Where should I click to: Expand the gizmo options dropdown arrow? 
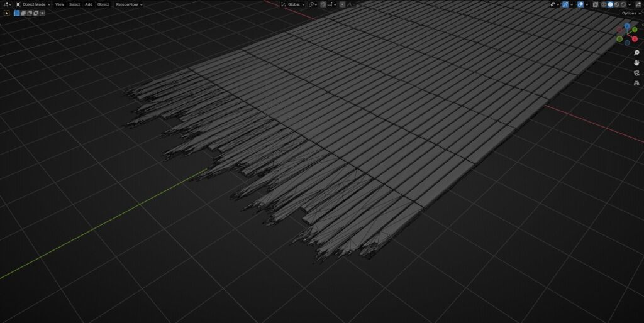coord(571,4)
